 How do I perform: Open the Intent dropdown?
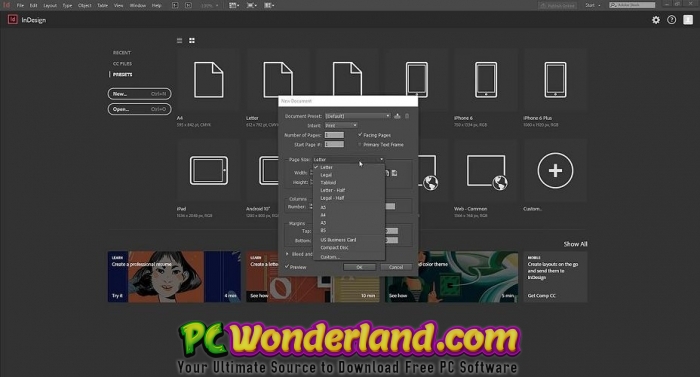pos(341,126)
